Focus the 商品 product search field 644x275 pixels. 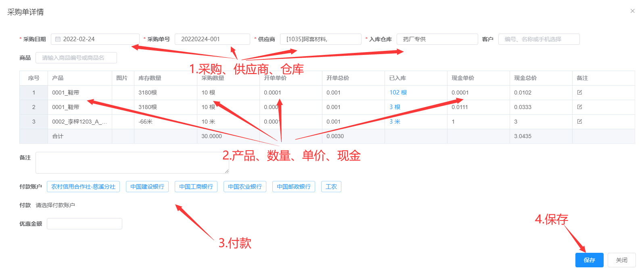76,58
